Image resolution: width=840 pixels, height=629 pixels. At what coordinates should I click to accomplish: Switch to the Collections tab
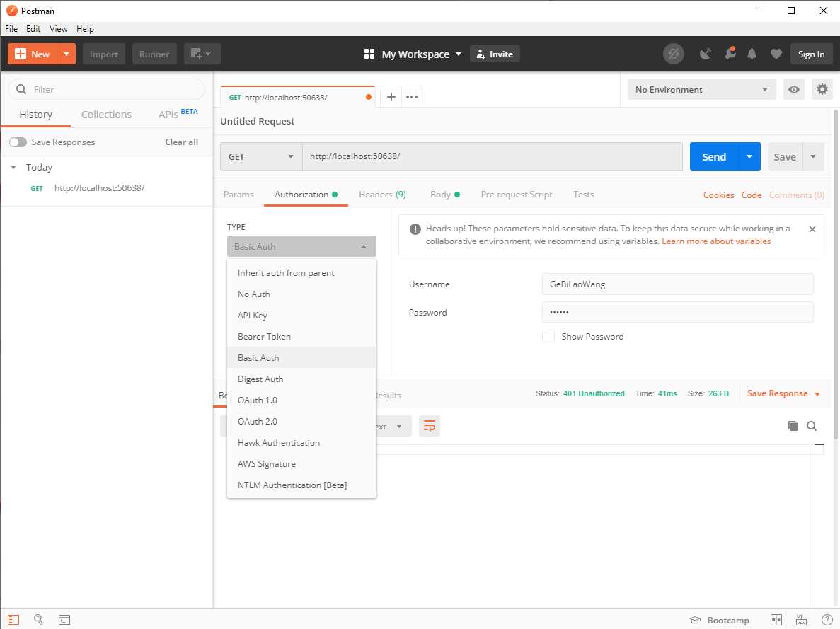point(106,115)
